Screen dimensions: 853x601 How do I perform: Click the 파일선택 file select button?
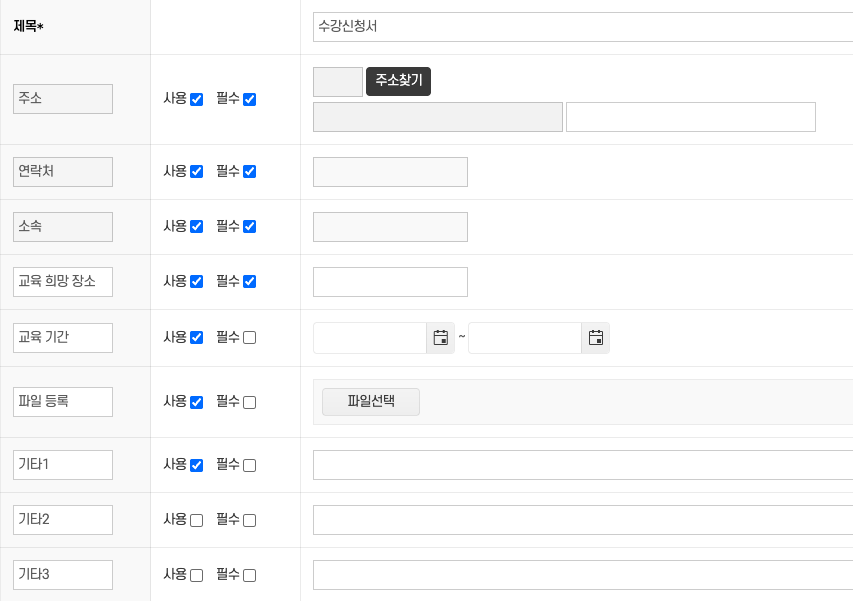point(370,401)
